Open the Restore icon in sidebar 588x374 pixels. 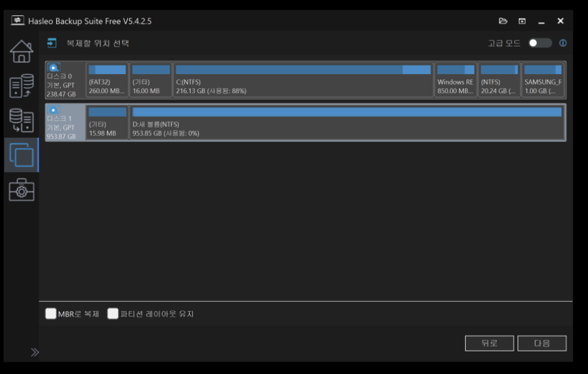point(21,120)
